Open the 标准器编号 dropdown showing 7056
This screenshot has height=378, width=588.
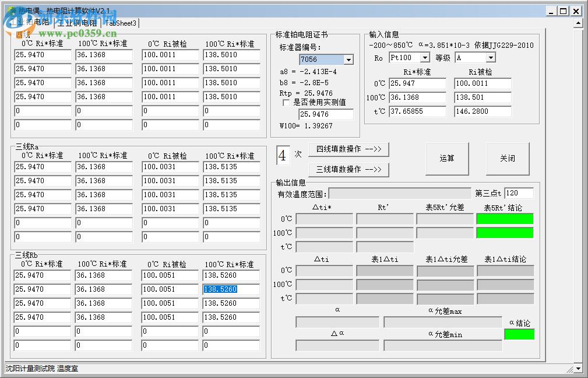348,59
